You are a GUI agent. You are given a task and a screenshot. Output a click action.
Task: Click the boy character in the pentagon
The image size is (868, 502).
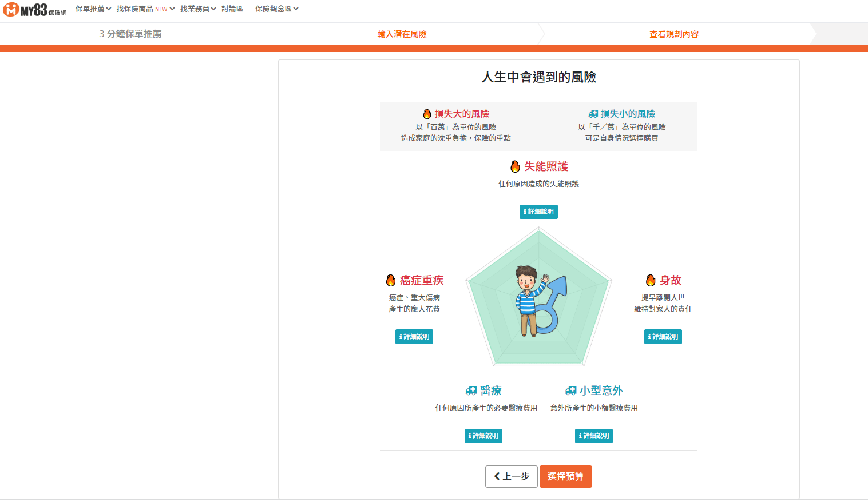coord(527,300)
